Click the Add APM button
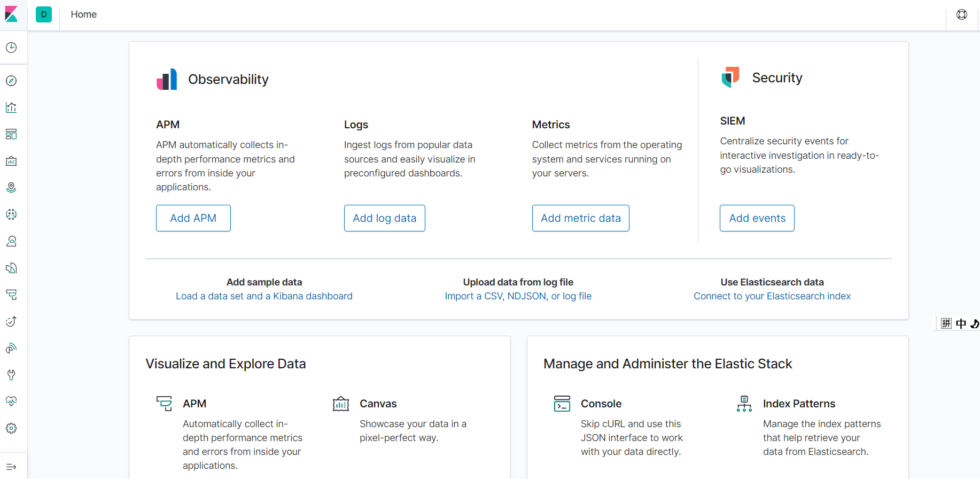This screenshot has width=980, height=479. pos(193,218)
